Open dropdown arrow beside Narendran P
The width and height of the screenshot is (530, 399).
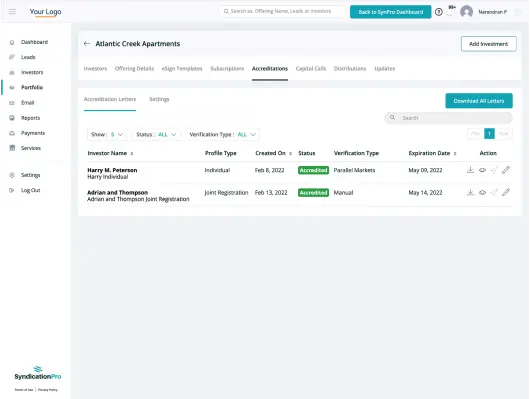[517, 12]
